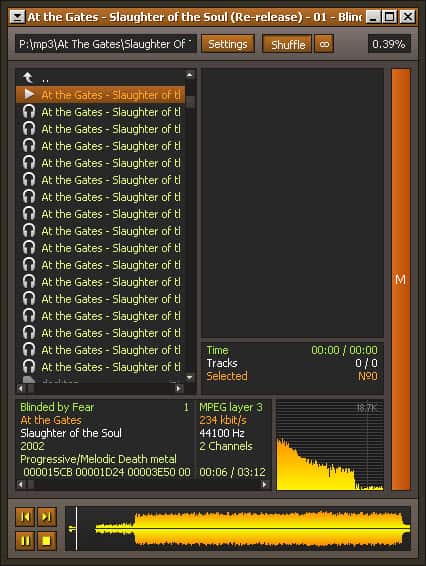Click the track info panel scroll-right arrow
The height and width of the screenshot is (566, 426).
point(265,484)
